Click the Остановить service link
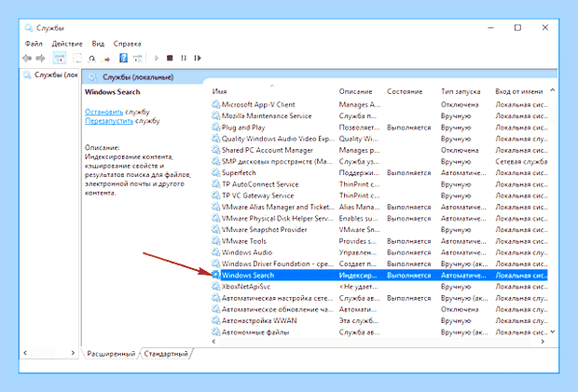This screenshot has height=392, width=578. click(x=103, y=112)
